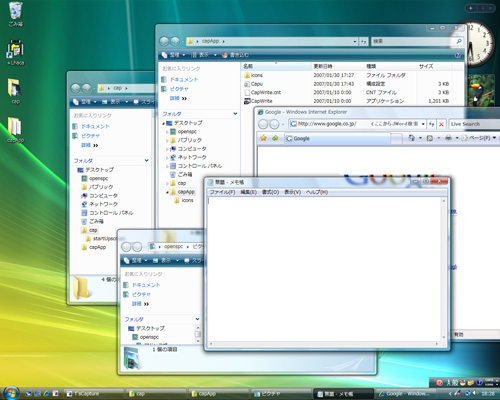Click Add to Favorites icon in IE
Viewport: 500px width, 400px height.
pos(275,138)
